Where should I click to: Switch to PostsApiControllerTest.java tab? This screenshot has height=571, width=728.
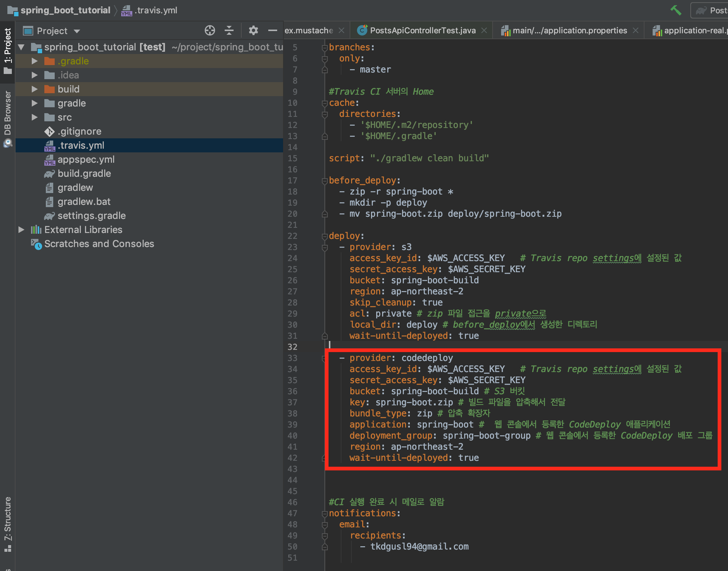[422, 31]
